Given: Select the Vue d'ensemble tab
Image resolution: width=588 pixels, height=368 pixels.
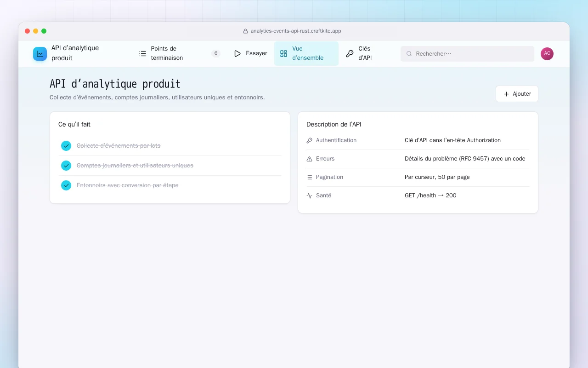Looking at the screenshot, I should [306, 54].
